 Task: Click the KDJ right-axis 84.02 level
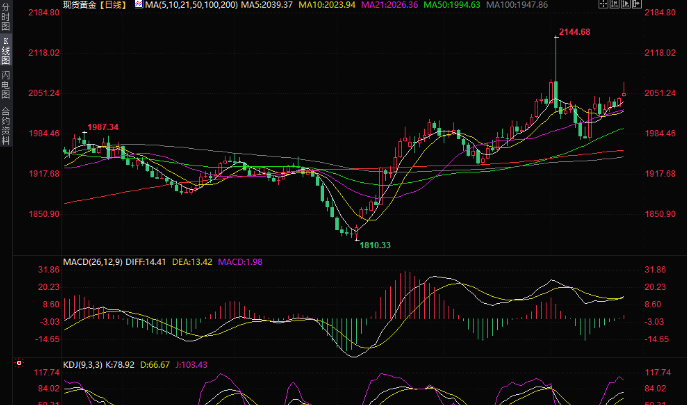[x=655, y=389]
